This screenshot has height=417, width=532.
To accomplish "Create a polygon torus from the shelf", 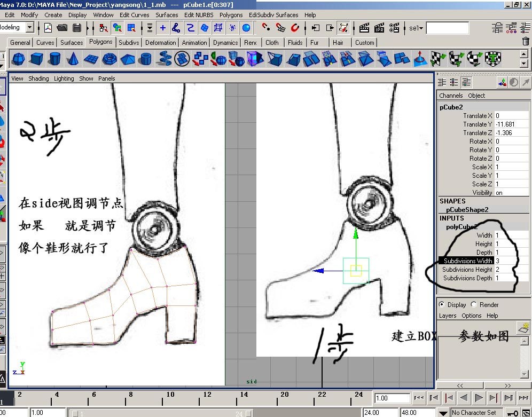I will coord(109,59).
